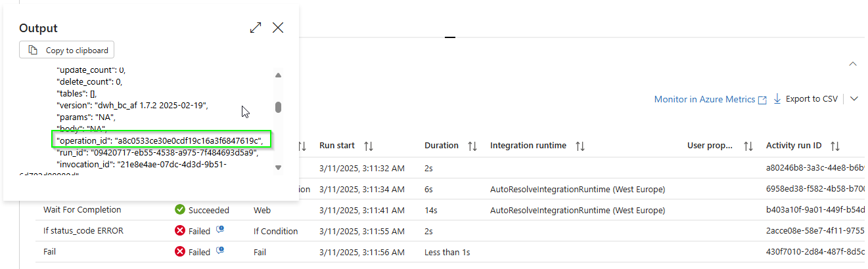
Task: Click the invocation_id line in the Output
Action: tap(142, 164)
